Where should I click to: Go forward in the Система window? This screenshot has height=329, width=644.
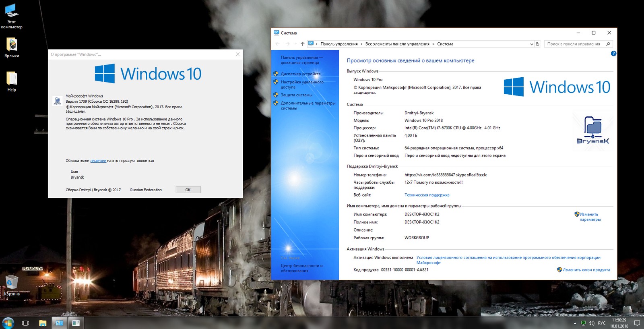287,44
